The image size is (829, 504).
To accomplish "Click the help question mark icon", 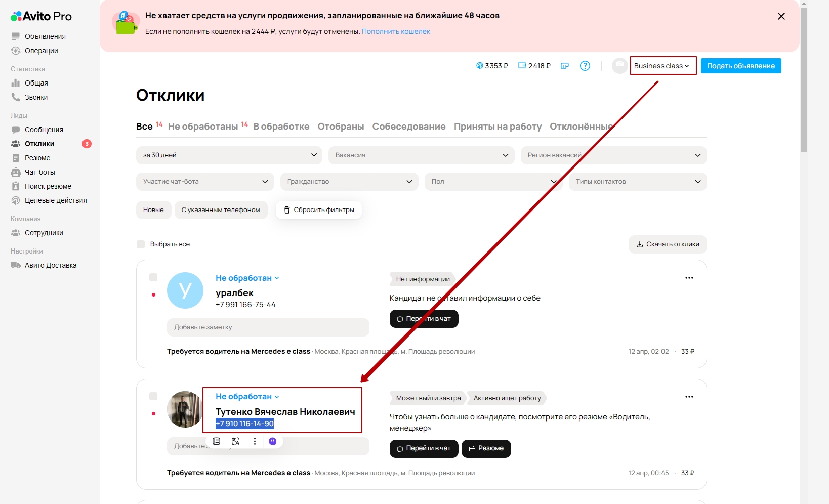I will coord(585,66).
